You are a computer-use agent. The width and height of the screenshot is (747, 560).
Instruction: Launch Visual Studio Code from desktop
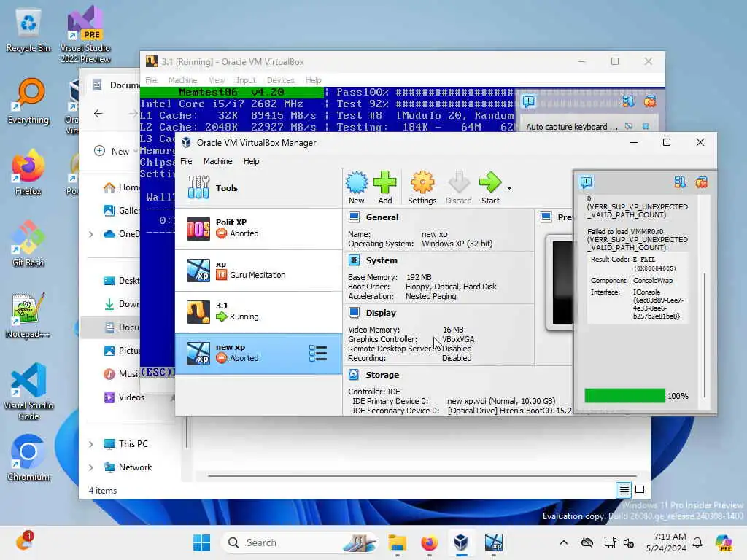tap(28, 392)
